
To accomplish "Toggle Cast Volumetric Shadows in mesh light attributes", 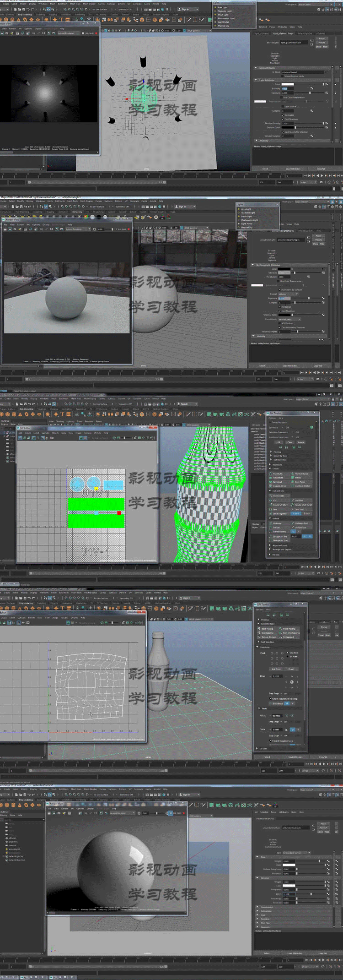I will click(283, 132).
